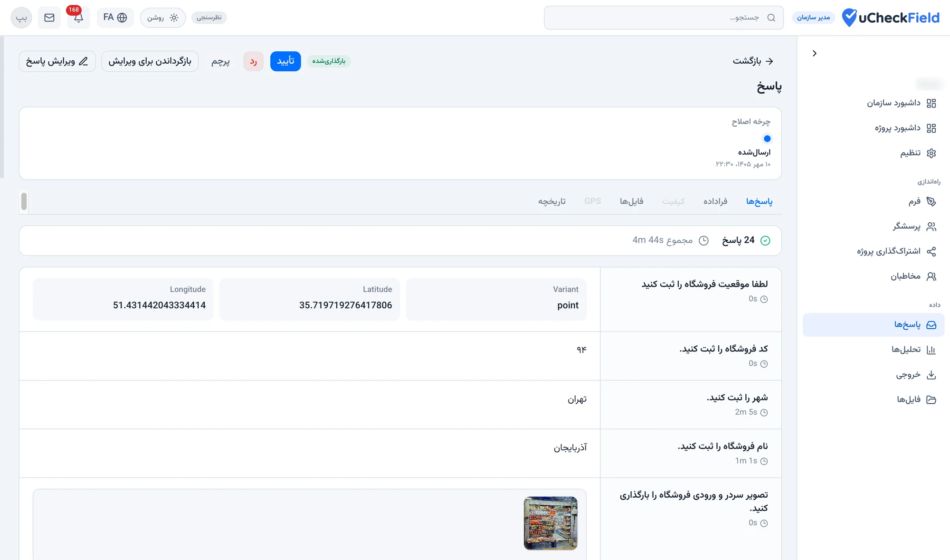Switch to the تاریخچه tab

(x=551, y=201)
